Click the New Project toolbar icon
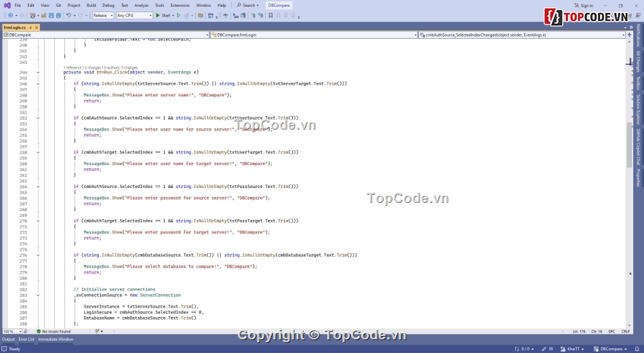This screenshot has width=644, height=353. click(x=33, y=15)
